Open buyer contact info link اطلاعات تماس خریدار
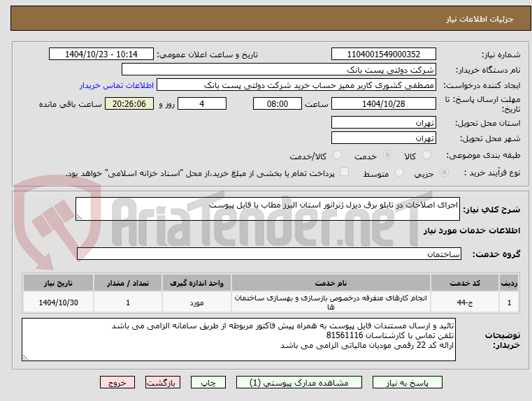 coord(117,85)
